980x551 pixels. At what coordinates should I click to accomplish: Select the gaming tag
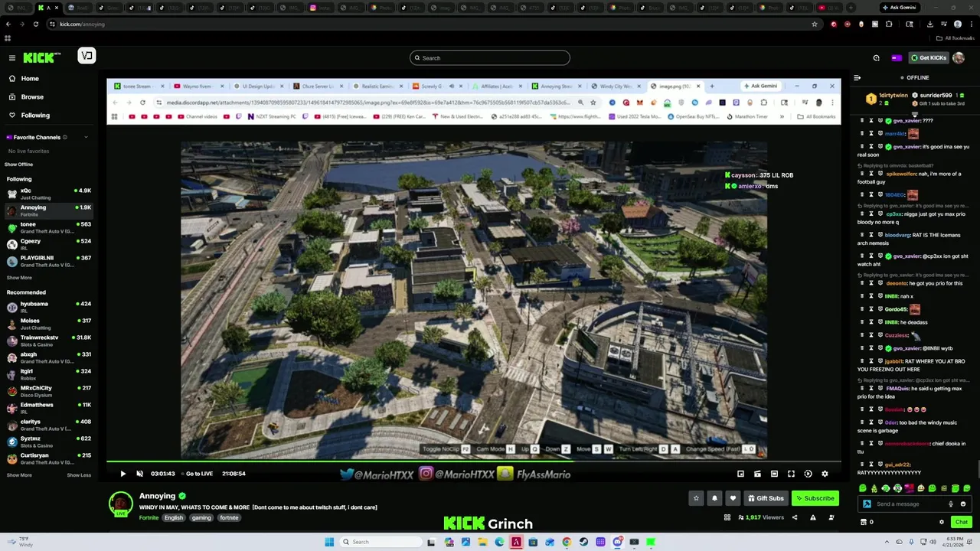201,518
